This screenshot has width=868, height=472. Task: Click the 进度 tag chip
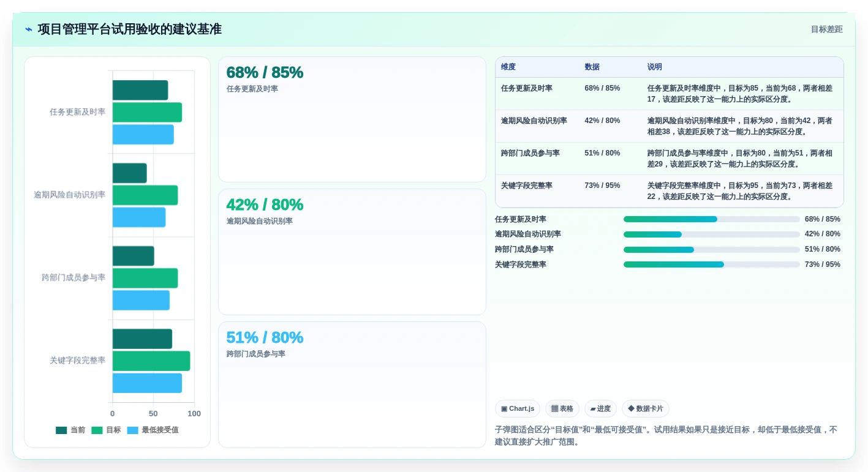(600, 409)
